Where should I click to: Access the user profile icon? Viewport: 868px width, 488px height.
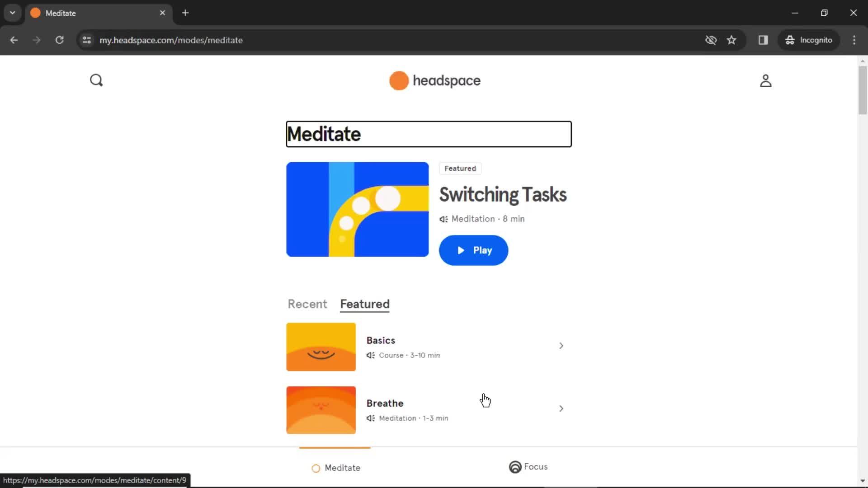point(765,80)
